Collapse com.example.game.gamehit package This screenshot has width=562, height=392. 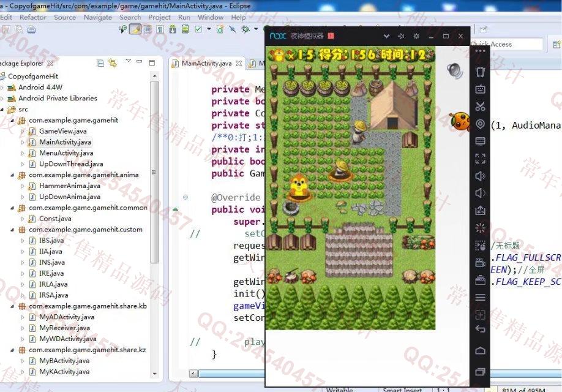pyautogui.click(x=12, y=120)
